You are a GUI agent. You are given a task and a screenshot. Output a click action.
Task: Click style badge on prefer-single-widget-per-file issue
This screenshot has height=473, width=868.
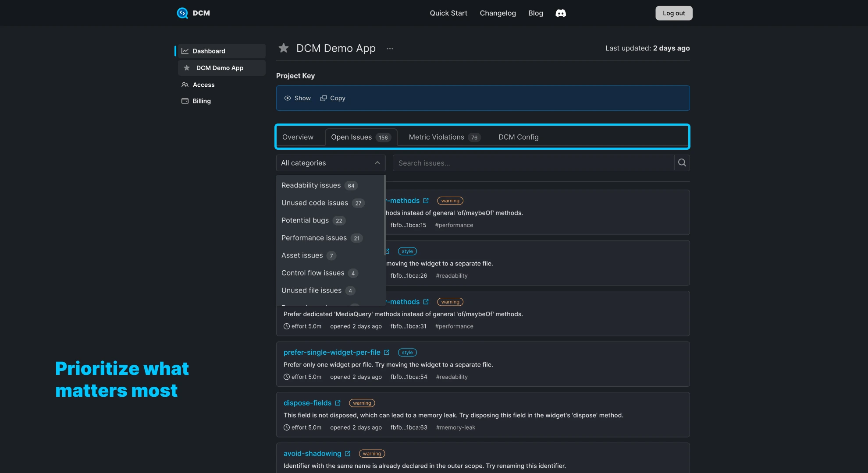[407, 353]
